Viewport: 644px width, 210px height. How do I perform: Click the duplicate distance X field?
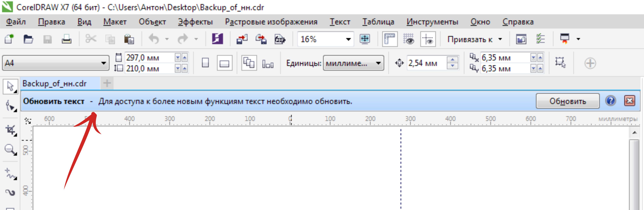point(505,58)
